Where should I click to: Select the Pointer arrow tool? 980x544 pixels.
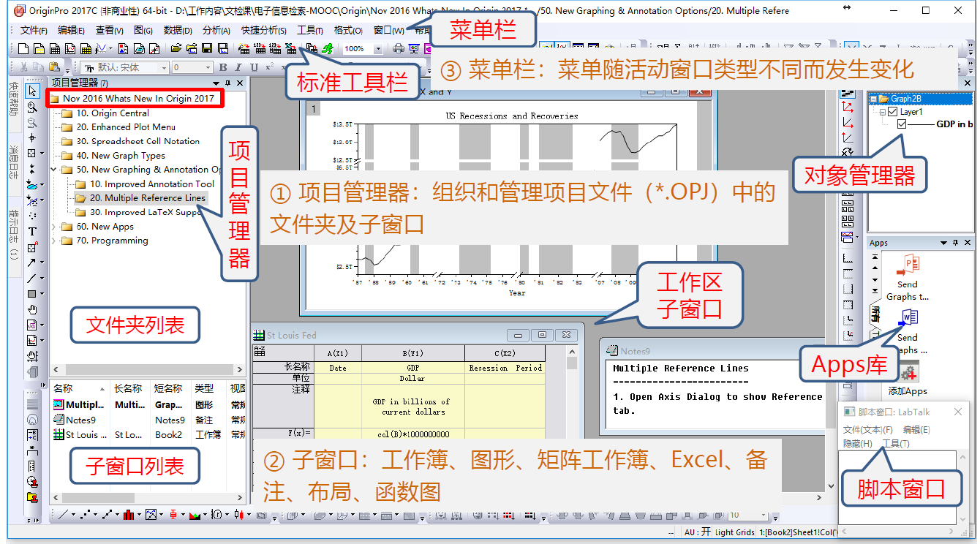(32, 91)
